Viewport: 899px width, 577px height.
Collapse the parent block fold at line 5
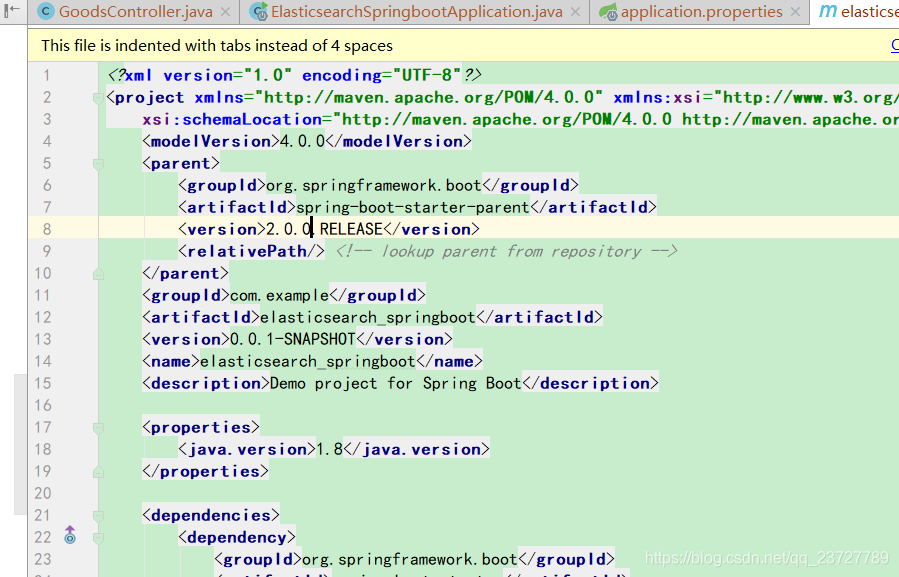[98, 164]
